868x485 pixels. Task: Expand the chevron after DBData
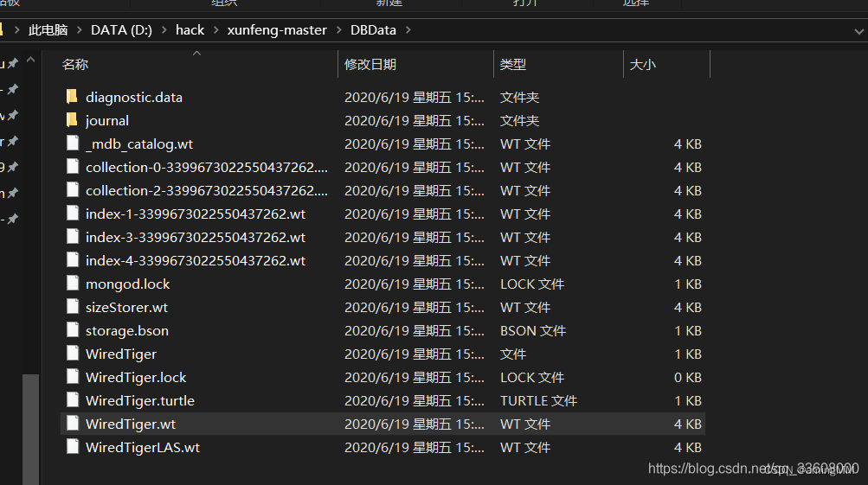[408, 30]
